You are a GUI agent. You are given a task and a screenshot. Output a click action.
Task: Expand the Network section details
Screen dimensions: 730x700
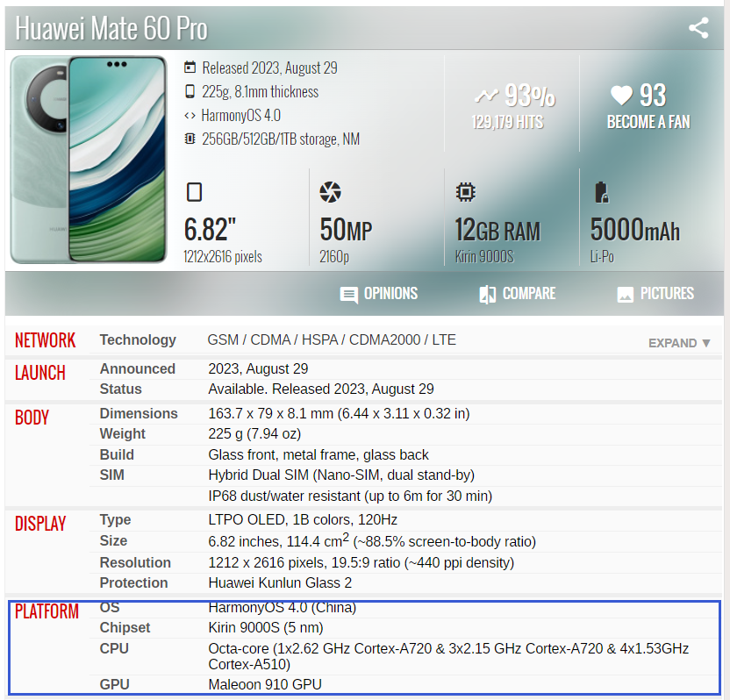click(679, 344)
